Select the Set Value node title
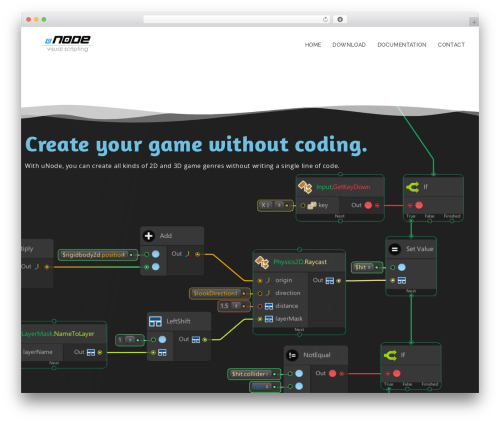The width and height of the screenshot is (500, 423). (420, 249)
